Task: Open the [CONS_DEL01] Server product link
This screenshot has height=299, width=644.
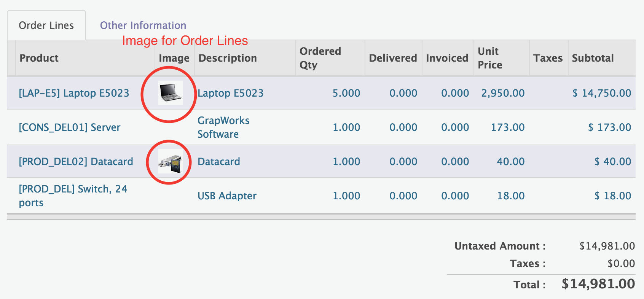Action: pos(69,127)
